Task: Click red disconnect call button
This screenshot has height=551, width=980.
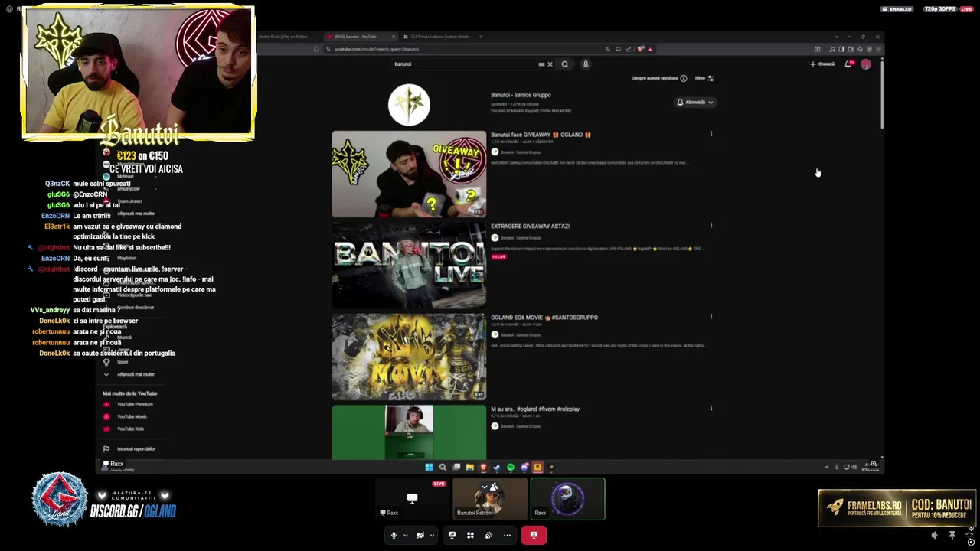Action: (x=534, y=535)
